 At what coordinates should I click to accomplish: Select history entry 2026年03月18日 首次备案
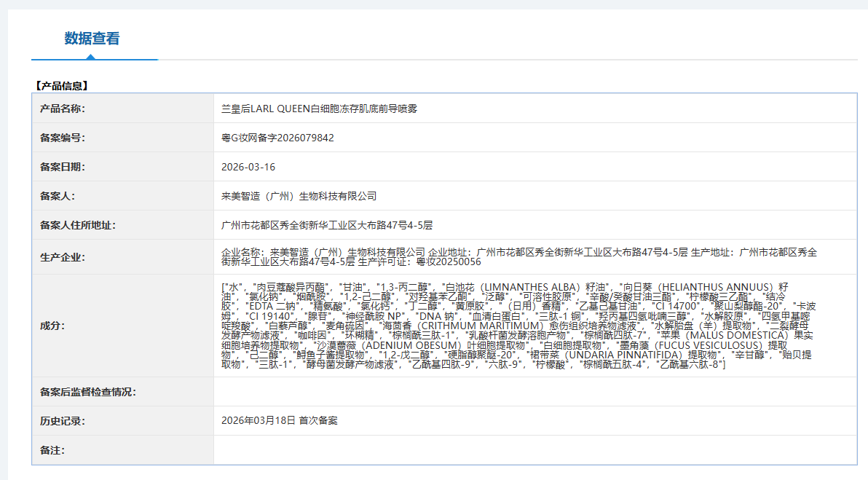tap(279, 421)
